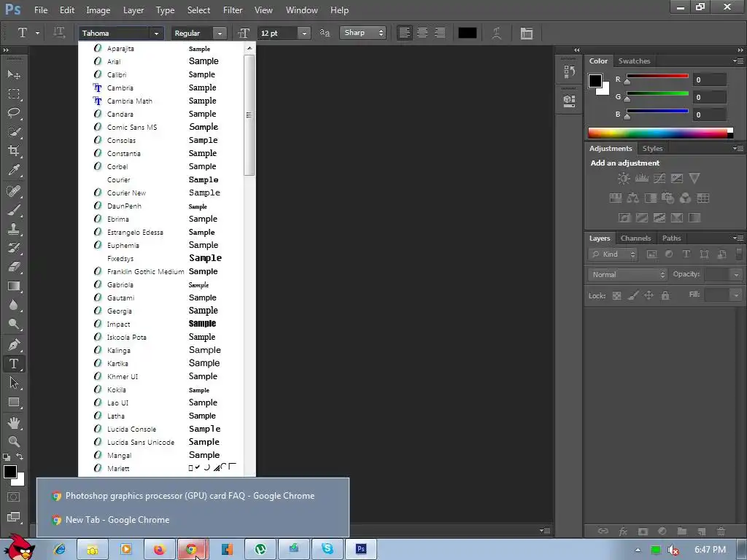747x560 pixels.
Task: Open the Window menu
Action: coord(301,10)
